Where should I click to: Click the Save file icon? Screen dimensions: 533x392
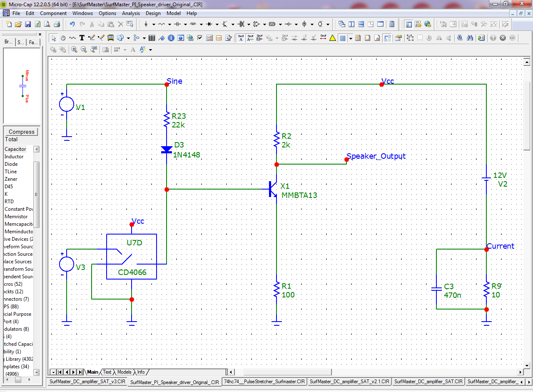click(28, 24)
